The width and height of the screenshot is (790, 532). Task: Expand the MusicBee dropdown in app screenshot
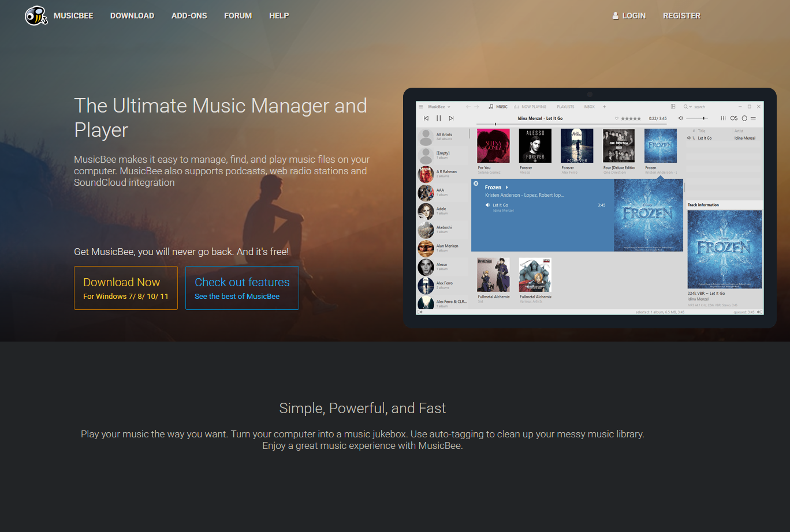439,107
